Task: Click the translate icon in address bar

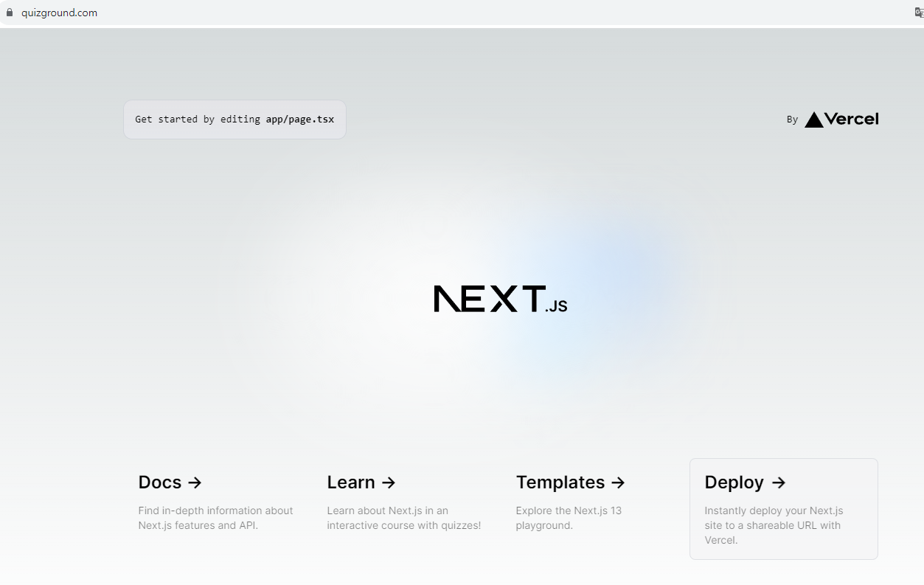Action: [919, 13]
